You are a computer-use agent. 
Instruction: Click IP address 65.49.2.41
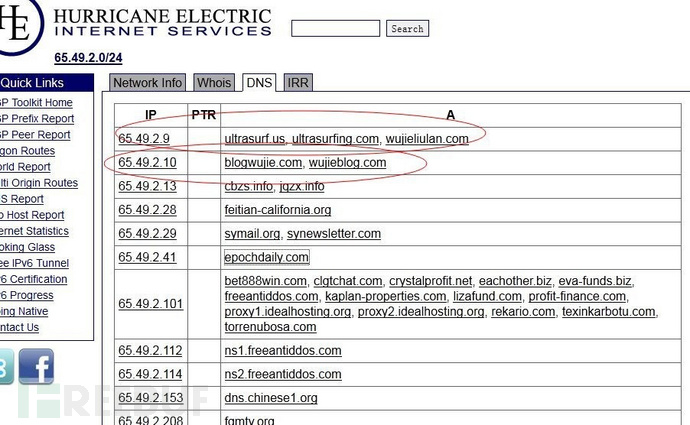click(147, 257)
